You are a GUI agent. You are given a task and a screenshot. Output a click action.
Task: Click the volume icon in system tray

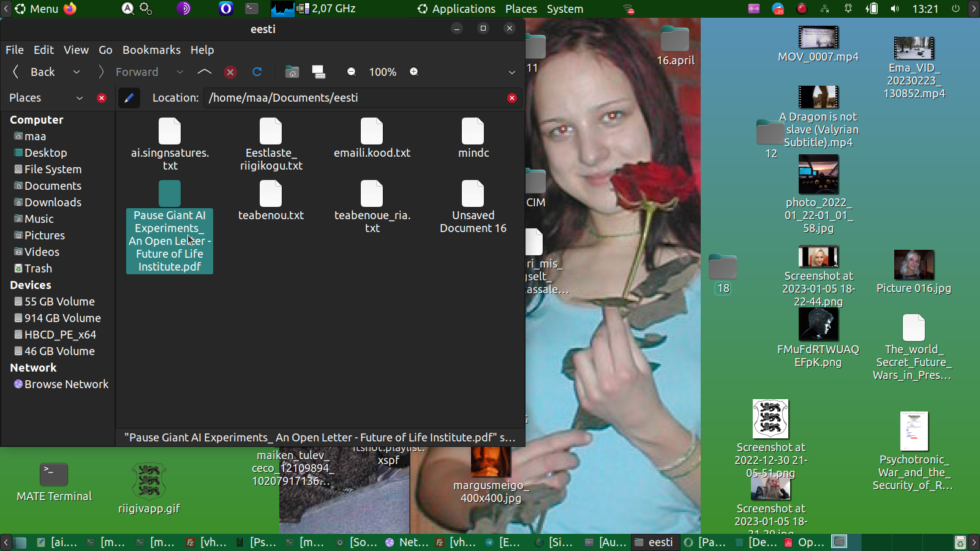click(895, 9)
